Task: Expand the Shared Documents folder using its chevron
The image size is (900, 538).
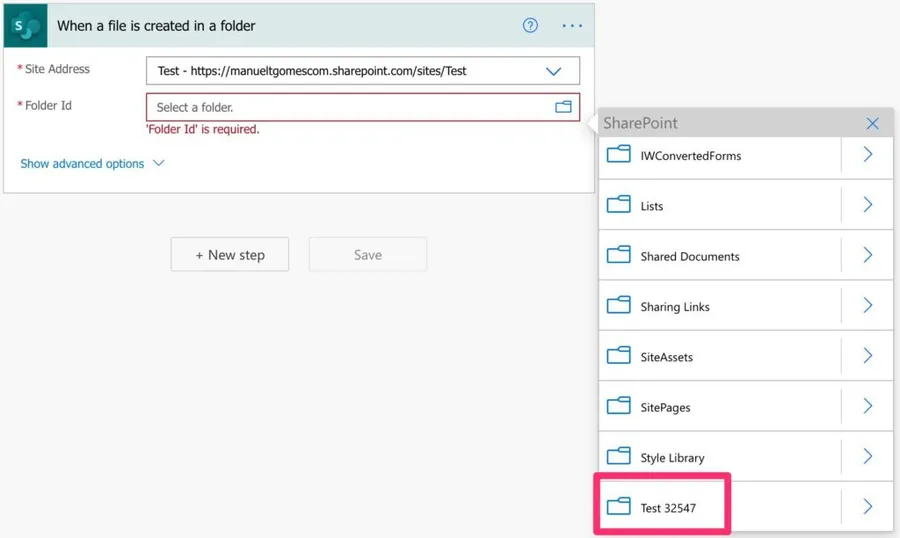Action: coord(867,256)
